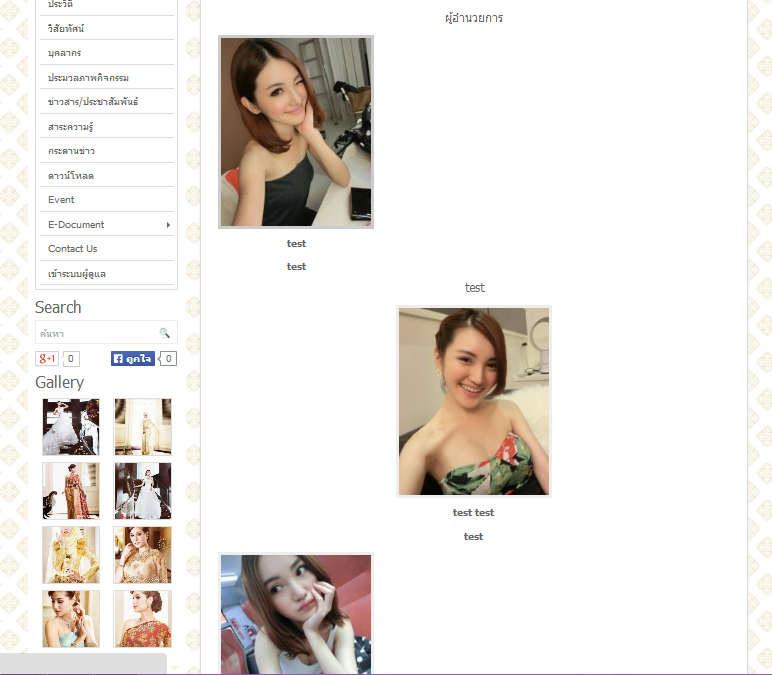Screen dimensions: 772x675
Task: Click the Google +1 count box
Action: [x=71, y=358]
